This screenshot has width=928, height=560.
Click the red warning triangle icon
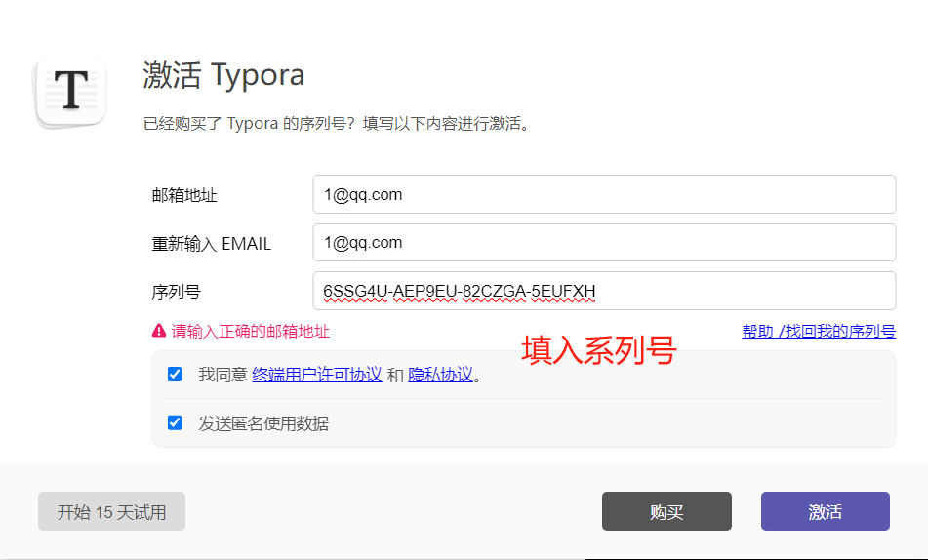click(159, 331)
